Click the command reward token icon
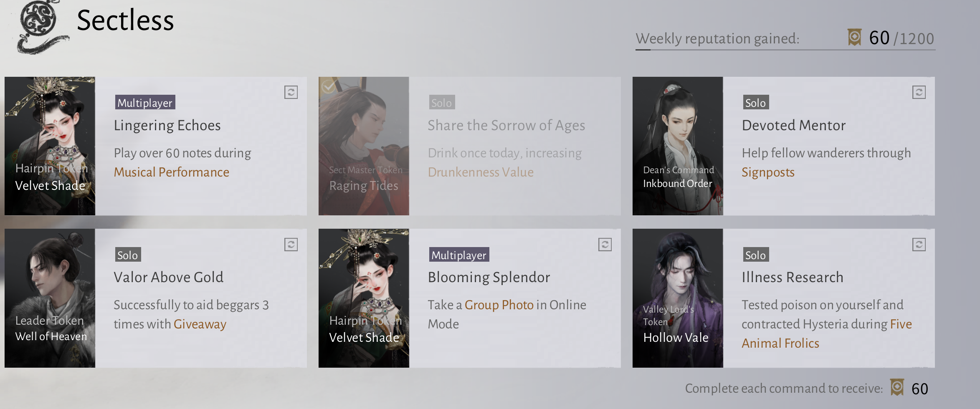This screenshot has height=409, width=980. point(897,387)
